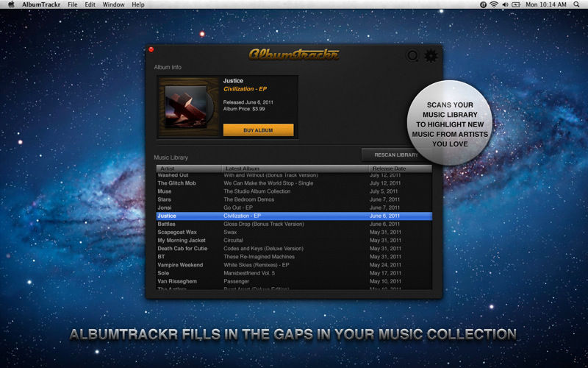
Task: Select the Muse artist row
Action: pos(294,191)
